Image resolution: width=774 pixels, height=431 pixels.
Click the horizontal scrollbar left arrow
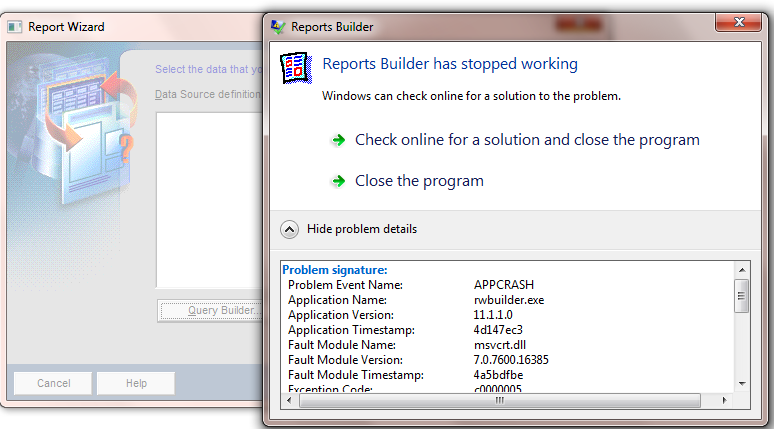[290, 400]
